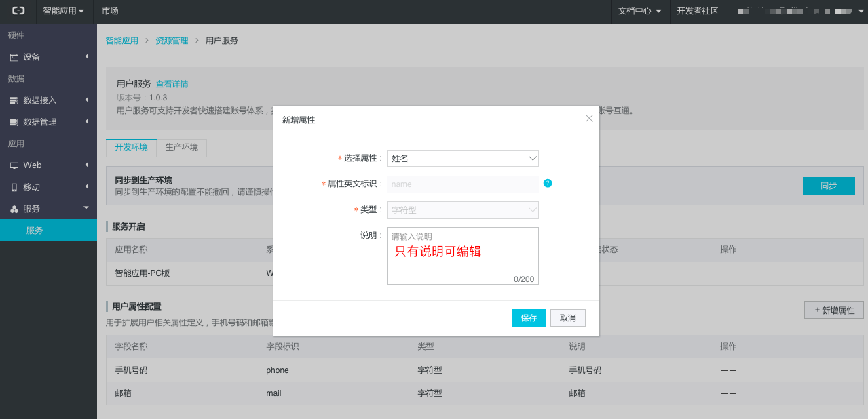Image resolution: width=868 pixels, height=419 pixels.
Task: Close the 新增属性 dialog with the X icon
Action: coord(589,119)
